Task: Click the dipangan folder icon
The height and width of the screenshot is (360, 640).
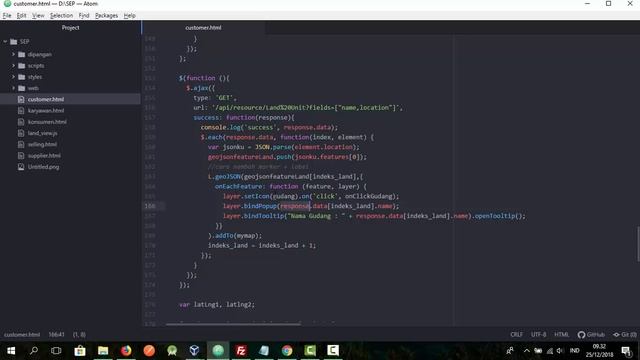Action: [22, 54]
